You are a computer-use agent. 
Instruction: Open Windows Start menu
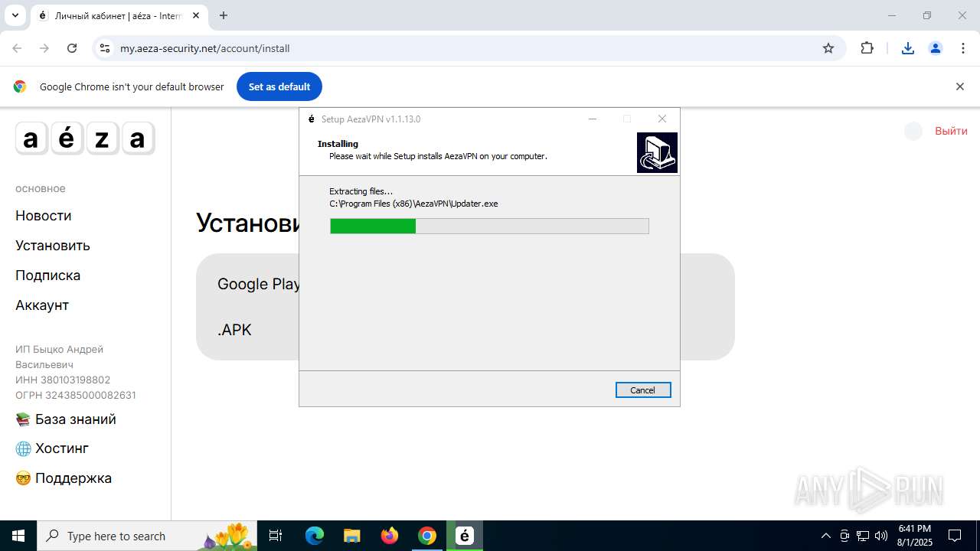coord(18,536)
